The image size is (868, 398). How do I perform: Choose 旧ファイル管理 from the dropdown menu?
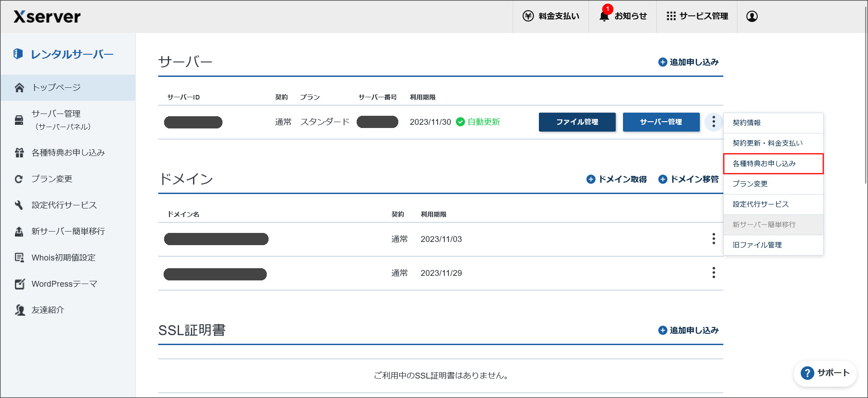pyautogui.click(x=774, y=245)
